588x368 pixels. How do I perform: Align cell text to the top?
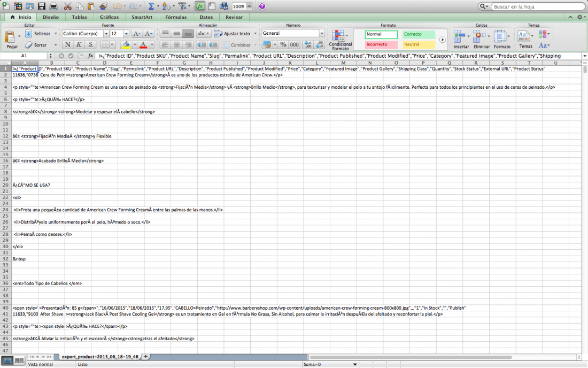pos(165,33)
